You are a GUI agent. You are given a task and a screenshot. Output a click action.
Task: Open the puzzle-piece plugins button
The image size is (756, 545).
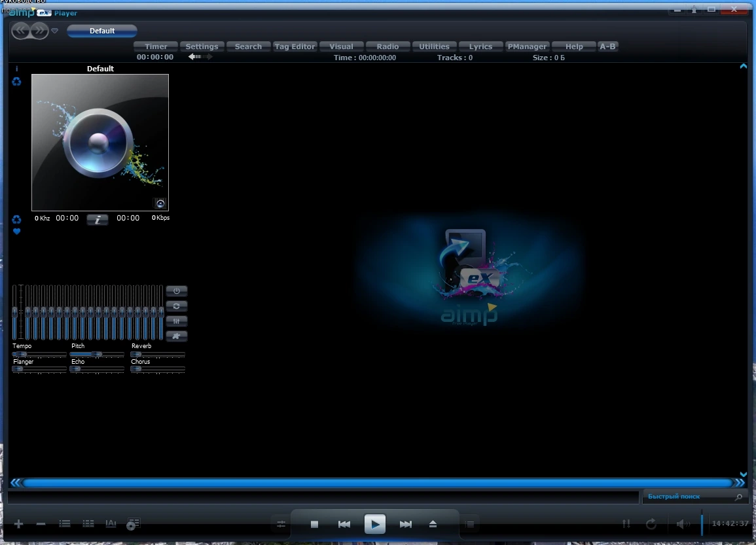177,336
